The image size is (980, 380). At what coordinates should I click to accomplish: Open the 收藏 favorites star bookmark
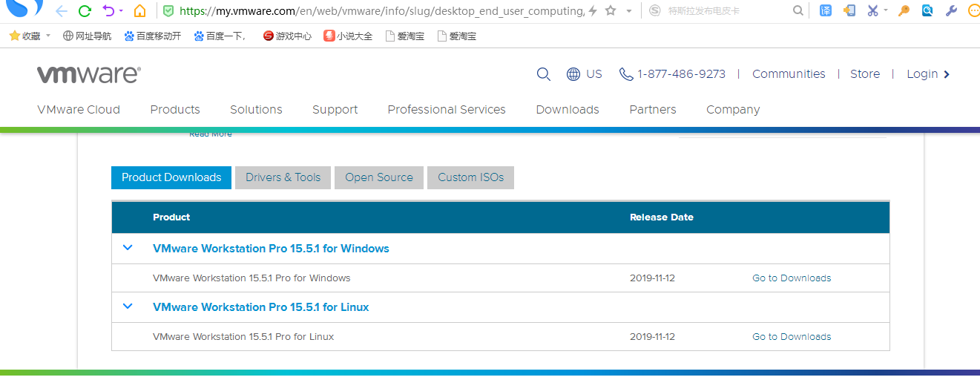point(25,36)
